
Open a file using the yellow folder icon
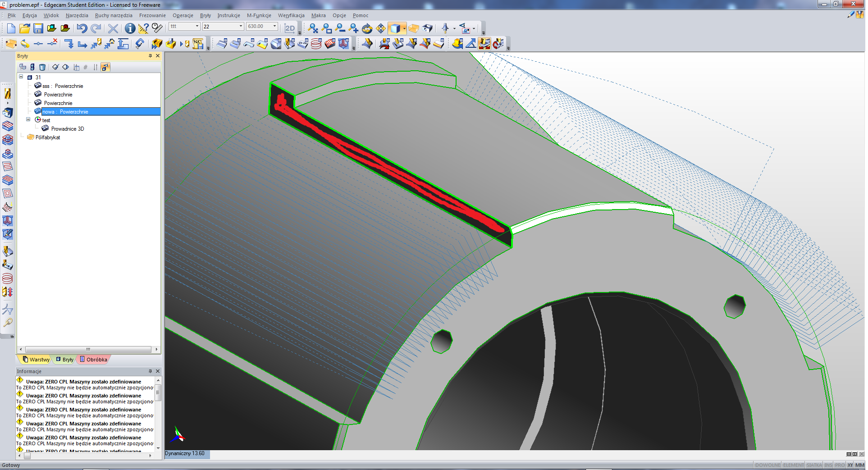click(x=25, y=28)
